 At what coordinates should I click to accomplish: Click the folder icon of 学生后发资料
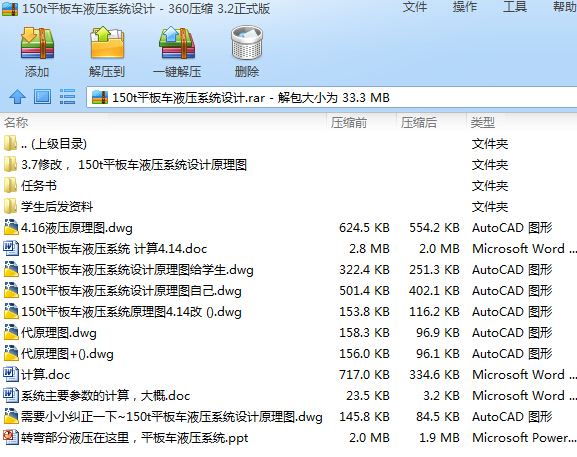pyautogui.click(x=10, y=206)
